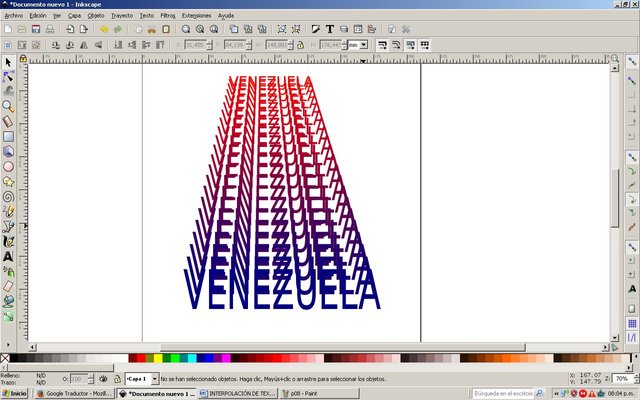Open the Filtros menu
The width and height of the screenshot is (640, 400).
coord(168,16)
